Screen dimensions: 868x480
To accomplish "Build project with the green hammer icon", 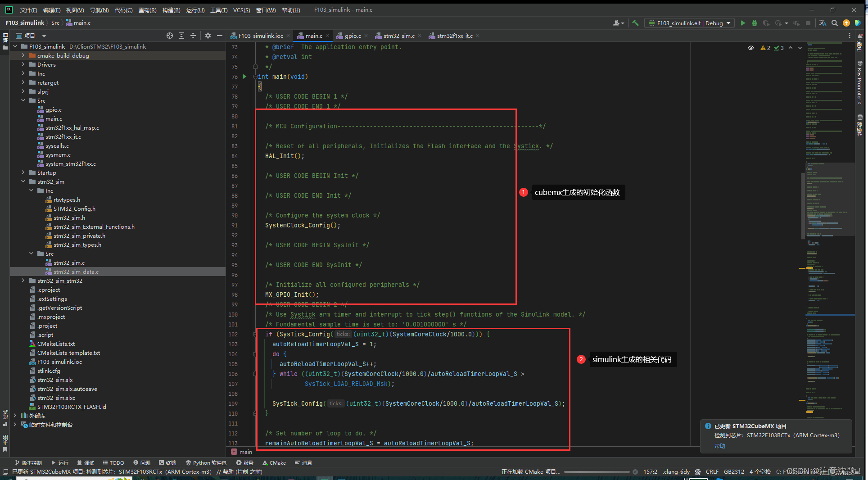I will [x=635, y=23].
